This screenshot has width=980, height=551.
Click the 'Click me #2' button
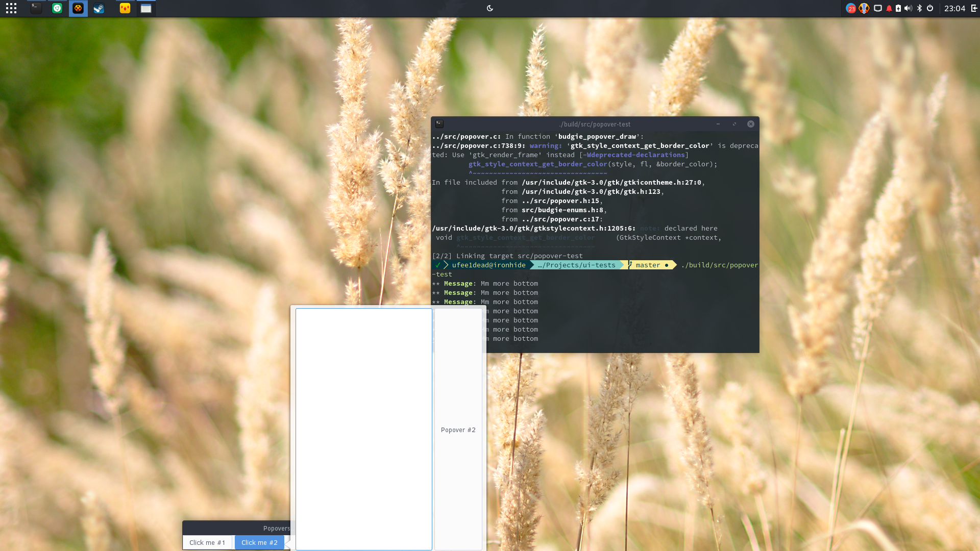click(259, 542)
